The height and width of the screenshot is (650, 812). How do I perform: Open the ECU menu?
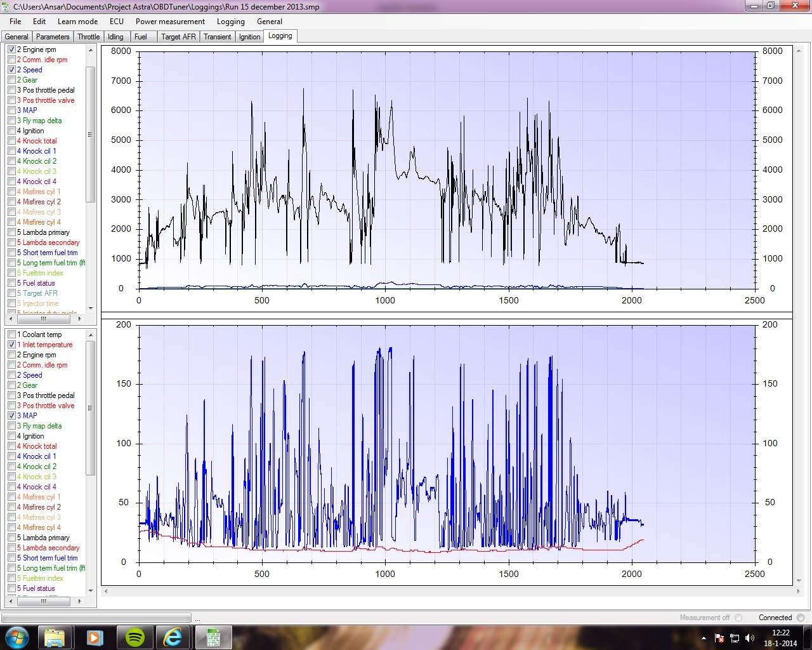117,21
